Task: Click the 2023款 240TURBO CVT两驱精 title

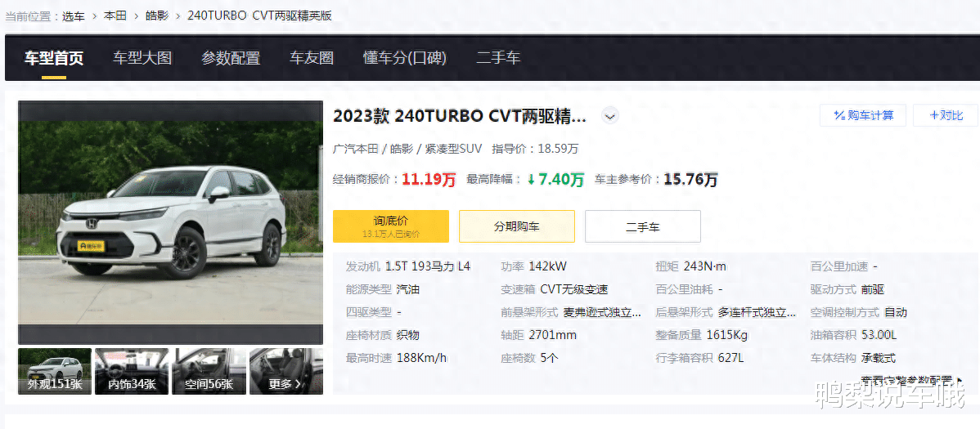Action: (460, 116)
